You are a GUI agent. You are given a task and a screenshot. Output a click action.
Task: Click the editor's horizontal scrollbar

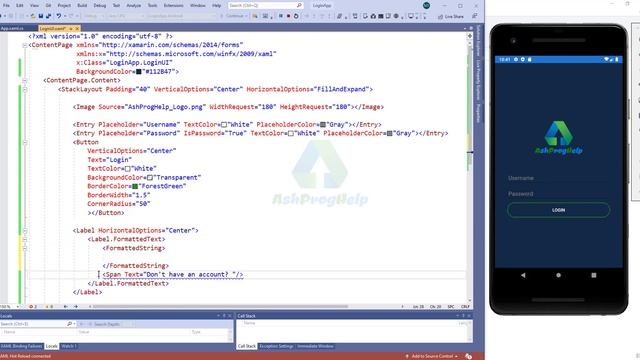pos(220,306)
